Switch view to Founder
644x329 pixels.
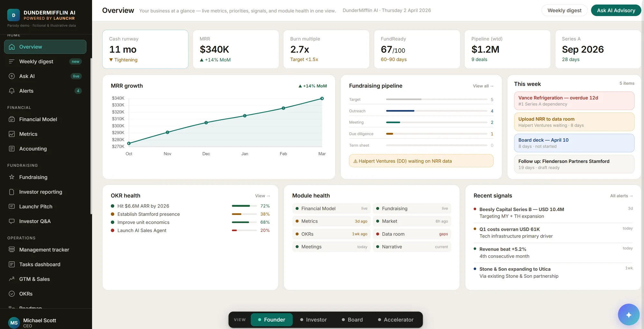point(271,320)
